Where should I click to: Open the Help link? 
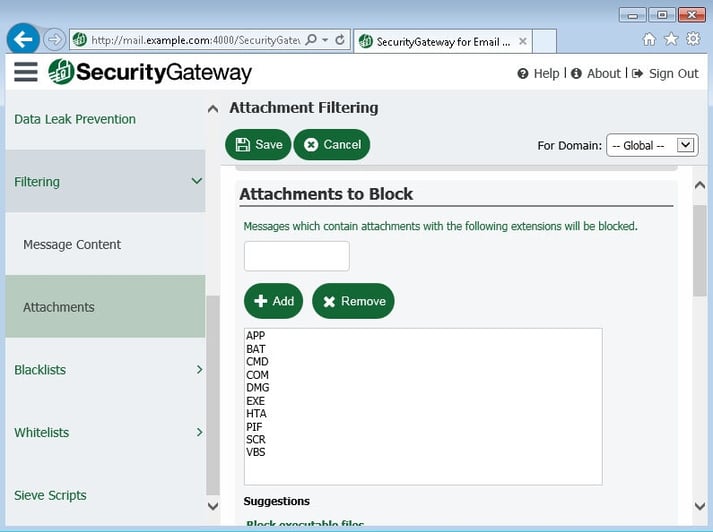538,73
